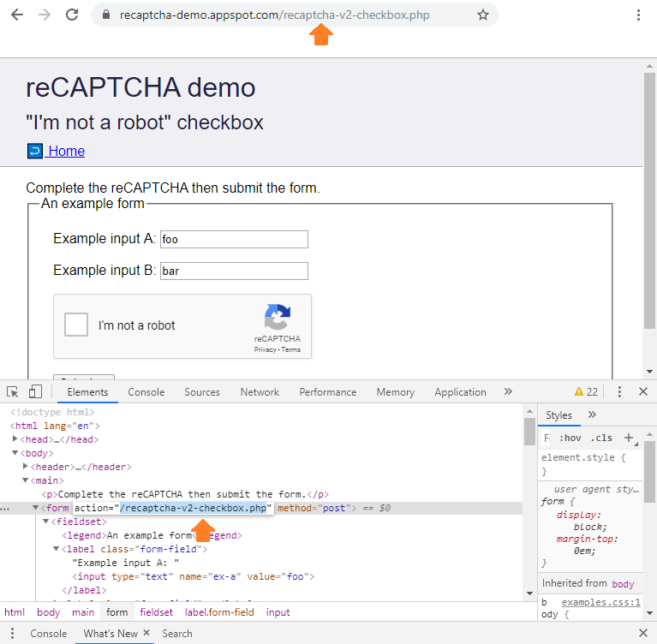This screenshot has width=657, height=644.
Task: Open the Sources tab in DevTools
Action: click(202, 392)
